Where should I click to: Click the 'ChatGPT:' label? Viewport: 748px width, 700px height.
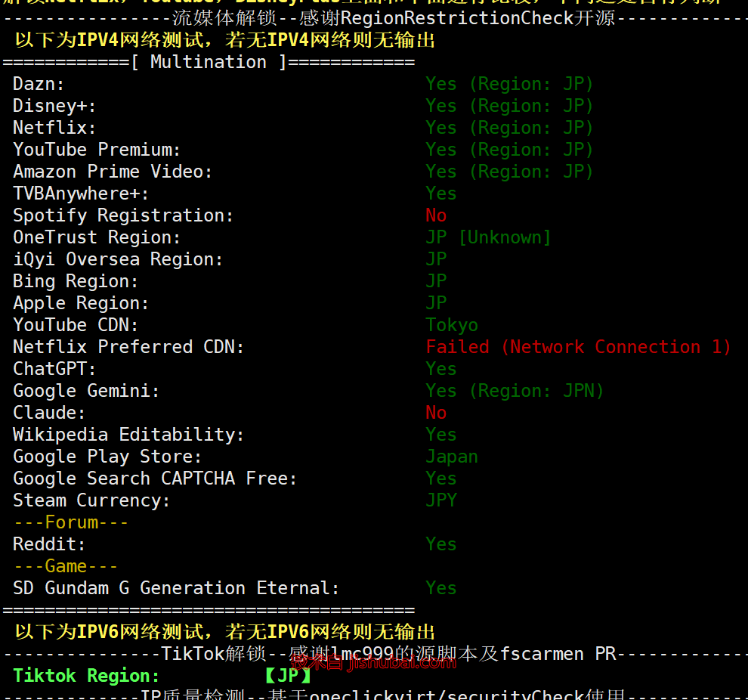coord(54,369)
